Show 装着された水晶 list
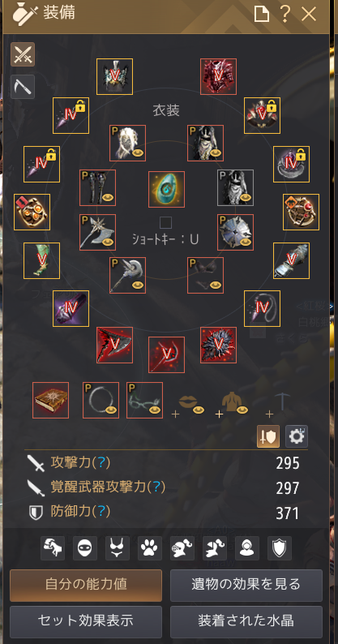Screen dimensions: 338x644 (246, 621)
